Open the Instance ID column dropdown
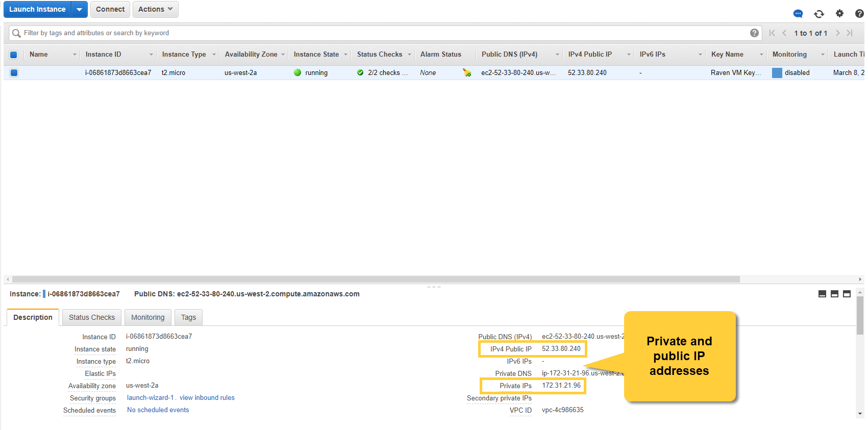Image resolution: width=868 pixels, height=430 pixels. tap(151, 55)
